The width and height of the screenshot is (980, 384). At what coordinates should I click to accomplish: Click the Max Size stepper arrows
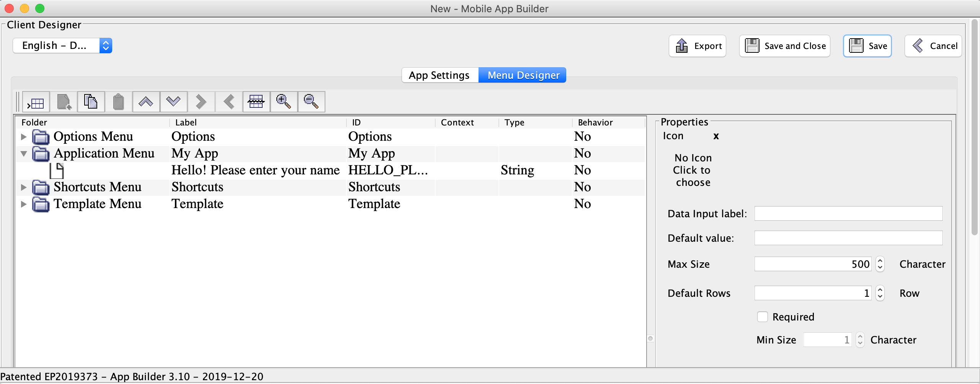[x=880, y=264]
